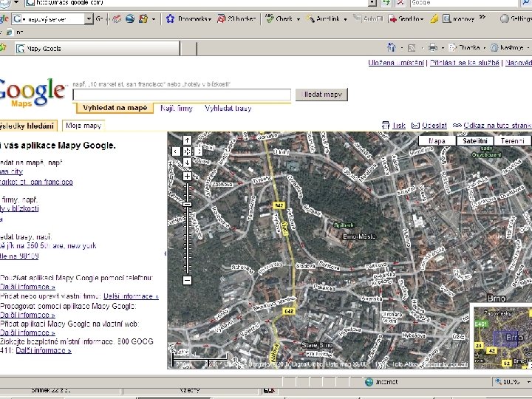Pan the map down with arrow button
The image size is (532, 399).
point(188,163)
